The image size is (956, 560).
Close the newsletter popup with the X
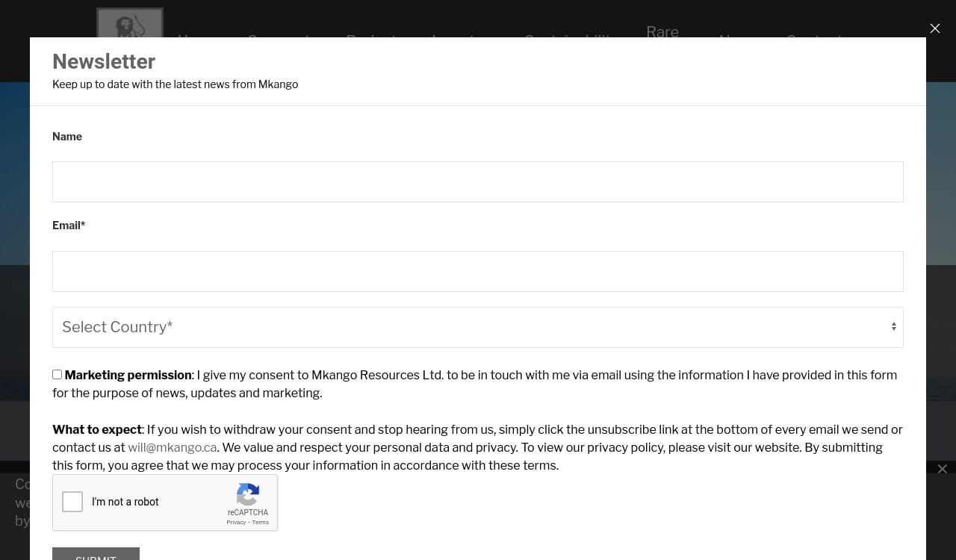[934, 28]
